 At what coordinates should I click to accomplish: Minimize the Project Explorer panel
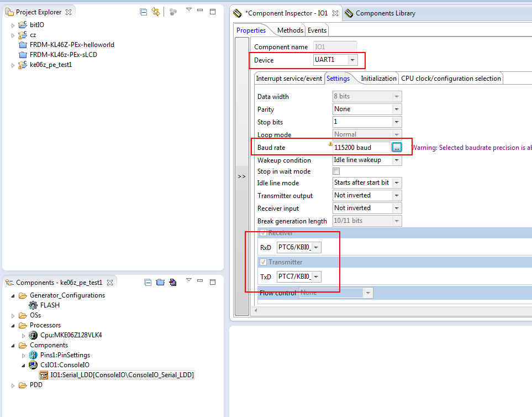click(x=200, y=10)
